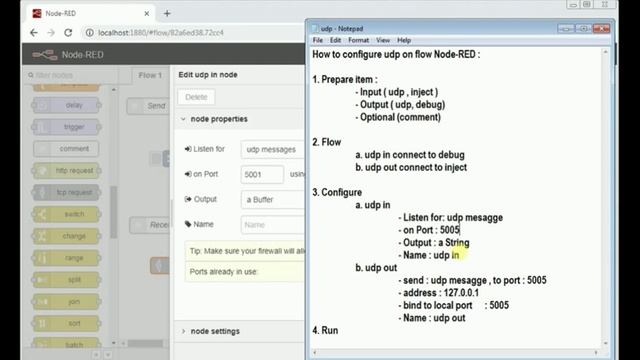
Task: Click Notepad horizontal scrollbar left arrow
Action: (x=315, y=352)
